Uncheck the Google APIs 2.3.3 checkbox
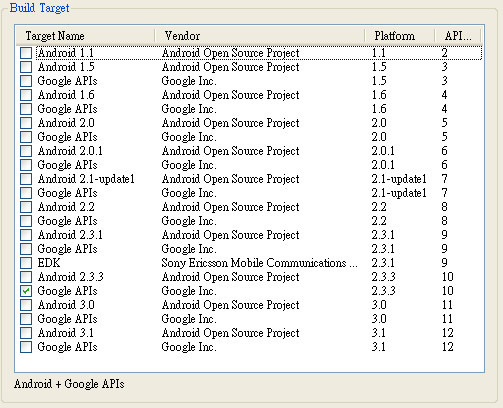The width and height of the screenshot is (503, 408). pos(26,291)
